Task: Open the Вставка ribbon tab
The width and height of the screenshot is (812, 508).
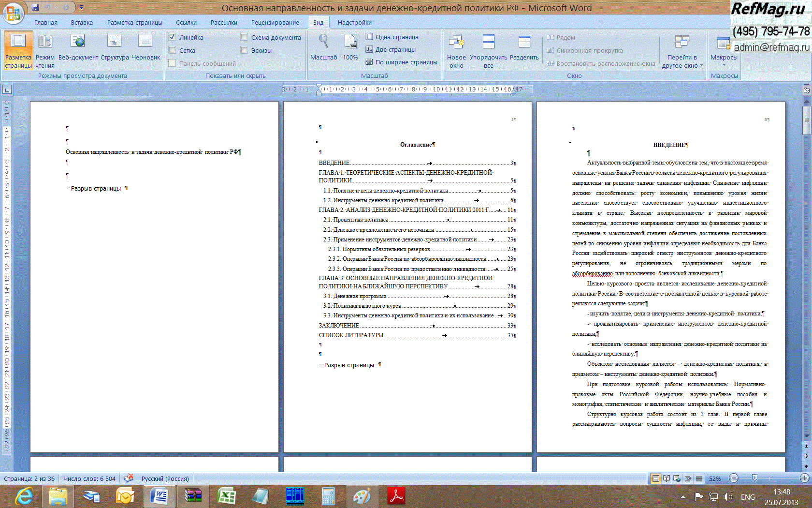Action: 82,22
